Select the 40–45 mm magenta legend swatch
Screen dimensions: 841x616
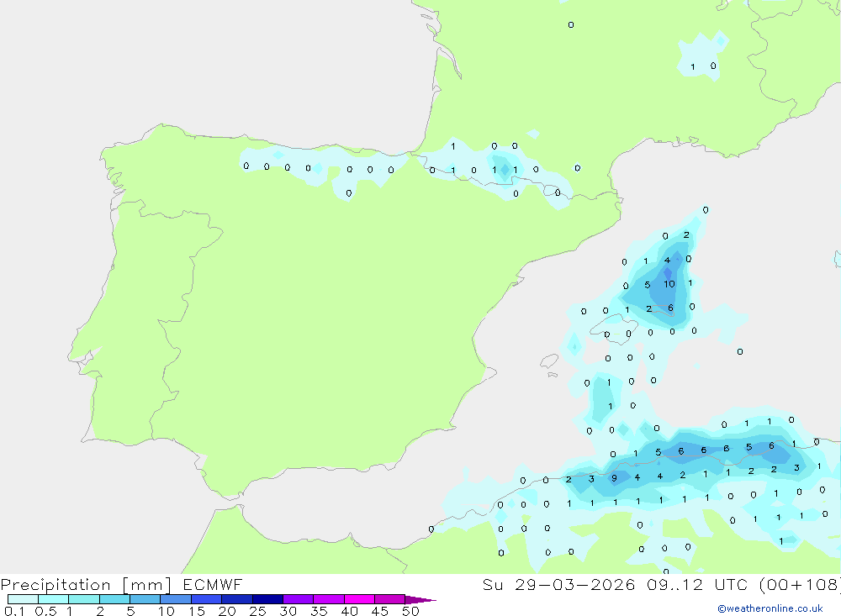click(359, 599)
